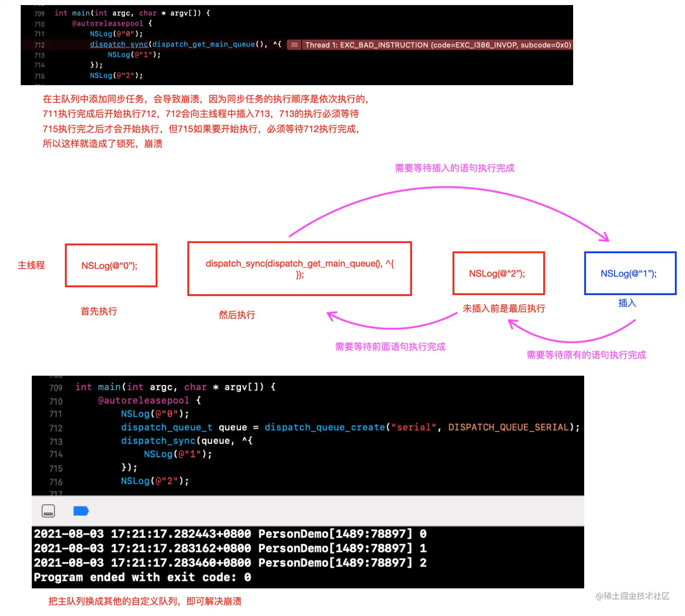Click NSLog(@"2") on line 716 of bottom snippet
This screenshot has height=616, width=685.
point(155,481)
